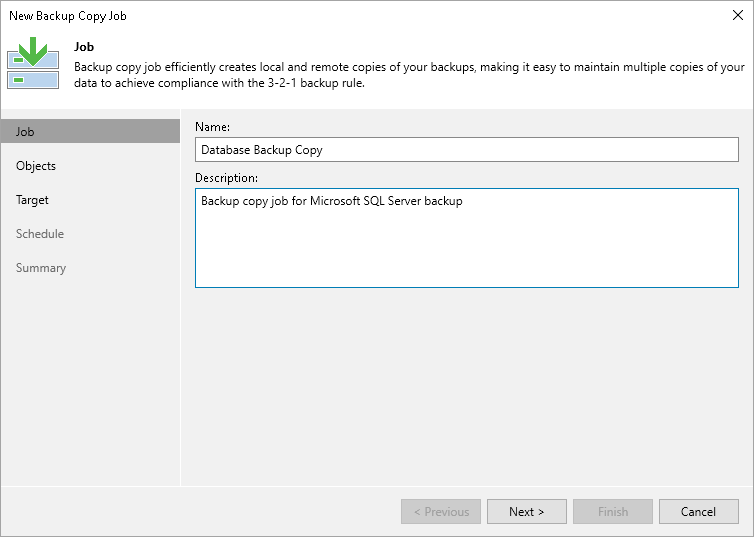Click empty space below Summary in sidebar
Viewport: 754px width, 537px height.
pos(90,380)
